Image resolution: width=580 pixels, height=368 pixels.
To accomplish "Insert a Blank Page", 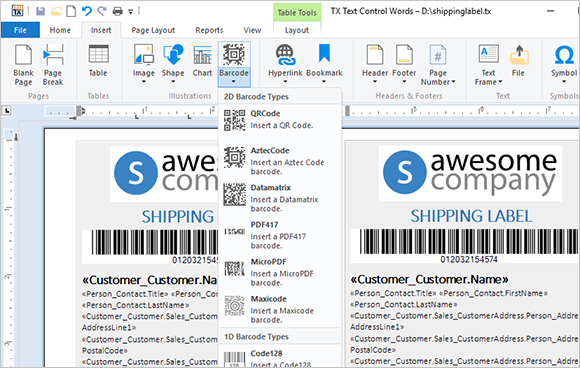I will pyautogui.click(x=23, y=65).
